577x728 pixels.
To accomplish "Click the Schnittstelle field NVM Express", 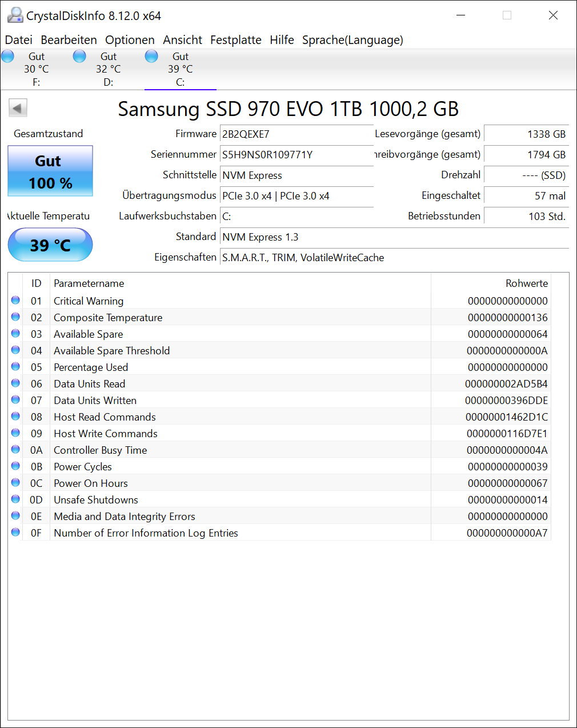I will 296,175.
